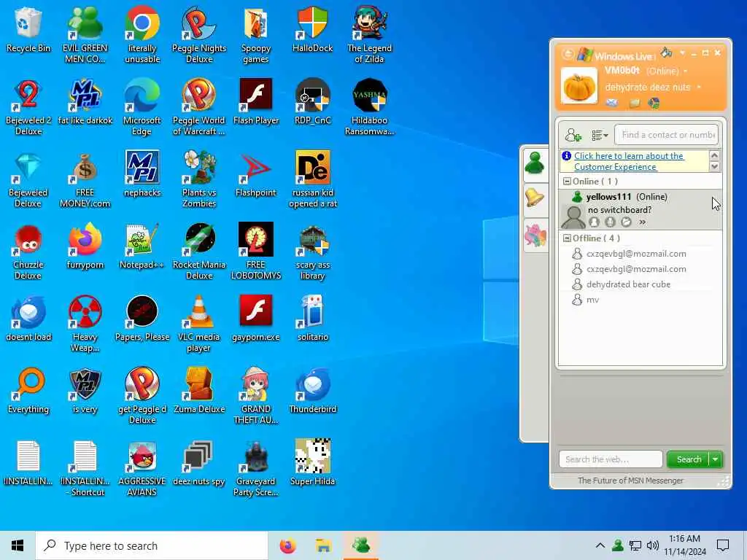Switch to the yellow bell alerts tab
Screen dimensions: 747x560
point(535,198)
